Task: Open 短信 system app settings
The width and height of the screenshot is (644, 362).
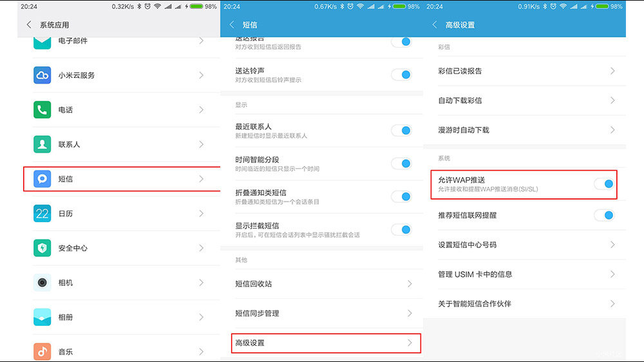Action: point(118,178)
